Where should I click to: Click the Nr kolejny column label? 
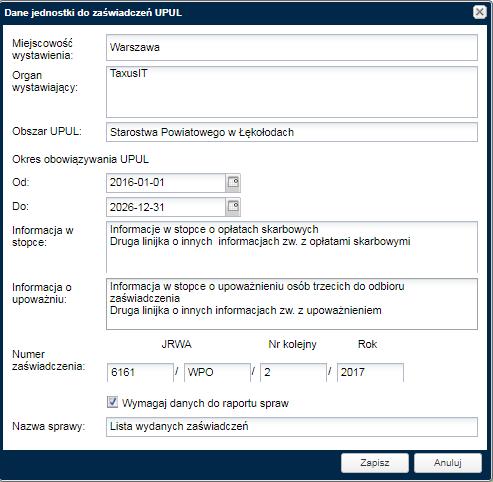point(292,344)
